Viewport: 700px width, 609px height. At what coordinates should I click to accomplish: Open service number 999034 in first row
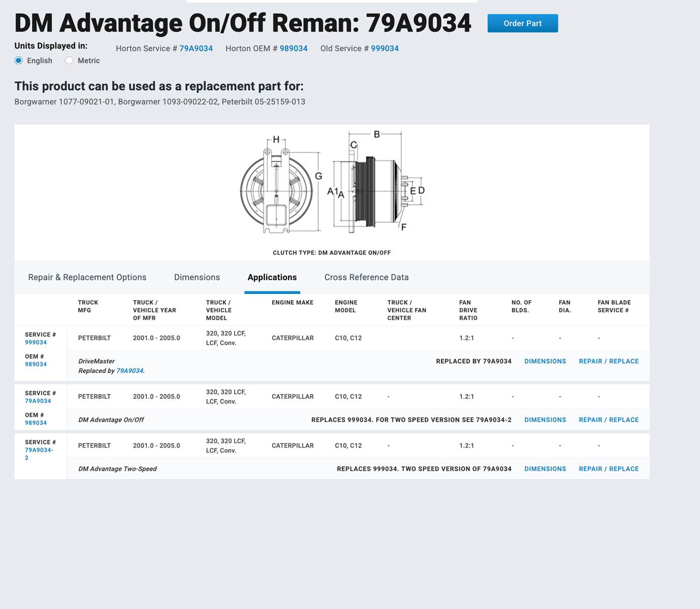[x=36, y=343]
